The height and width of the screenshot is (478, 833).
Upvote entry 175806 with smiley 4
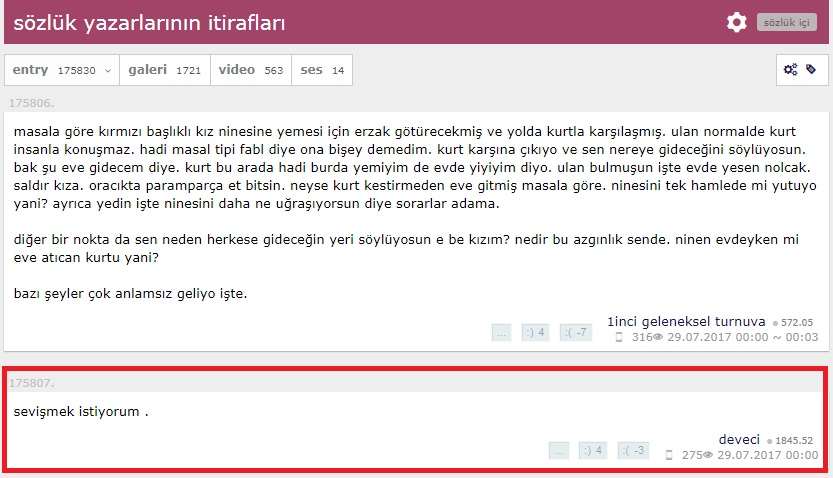pyautogui.click(x=535, y=332)
